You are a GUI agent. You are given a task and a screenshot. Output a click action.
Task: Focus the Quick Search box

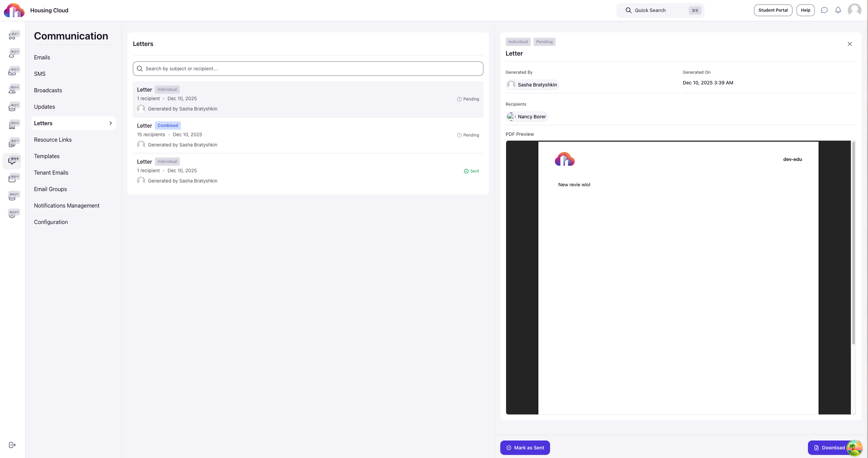(661, 10)
